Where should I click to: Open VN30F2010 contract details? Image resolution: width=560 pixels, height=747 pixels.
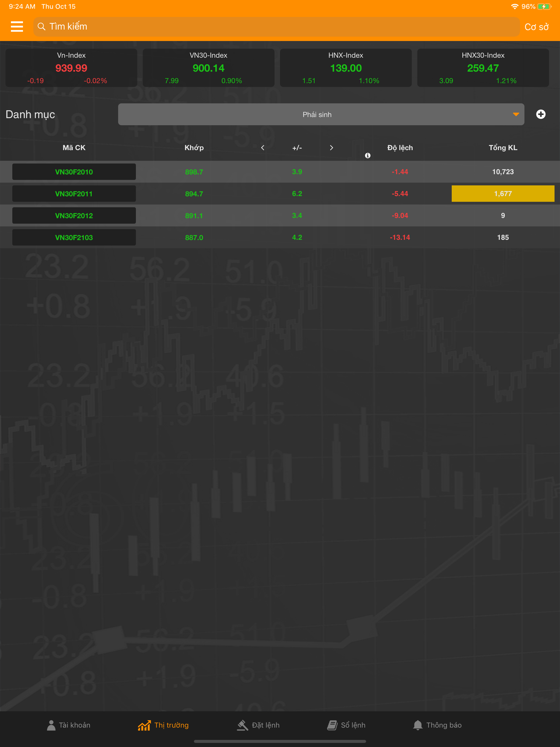pos(74,172)
